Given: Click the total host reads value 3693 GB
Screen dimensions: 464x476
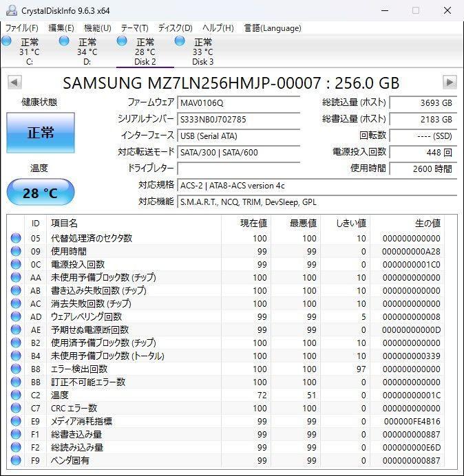Looking at the screenshot, I should tap(423, 102).
